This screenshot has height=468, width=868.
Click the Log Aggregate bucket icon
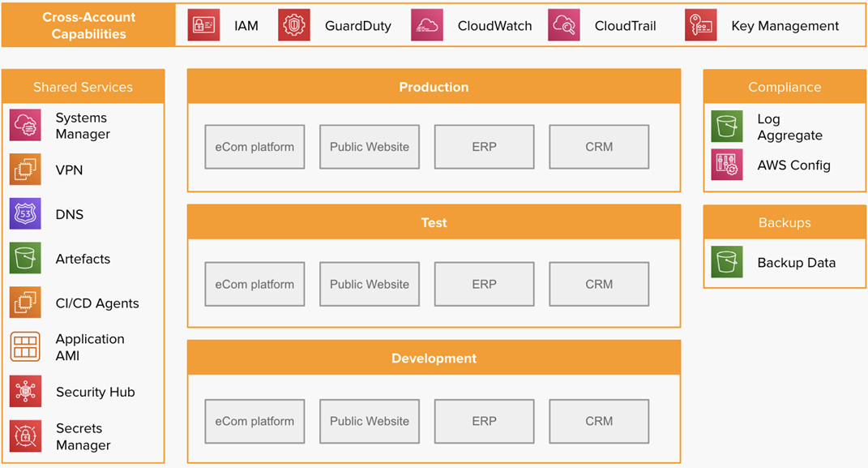[727, 127]
